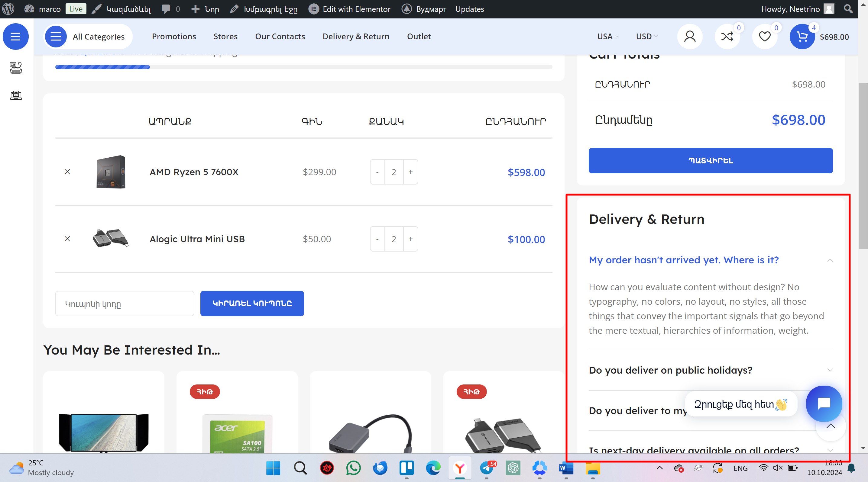The height and width of the screenshot is (482, 868).
Task: Open the user account icon
Action: tap(690, 36)
